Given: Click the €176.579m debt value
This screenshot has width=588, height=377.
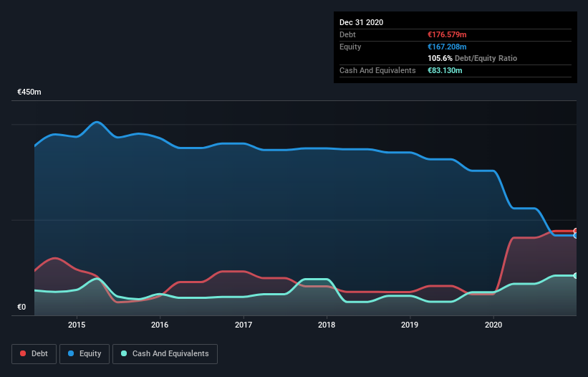Looking at the screenshot, I should [447, 34].
